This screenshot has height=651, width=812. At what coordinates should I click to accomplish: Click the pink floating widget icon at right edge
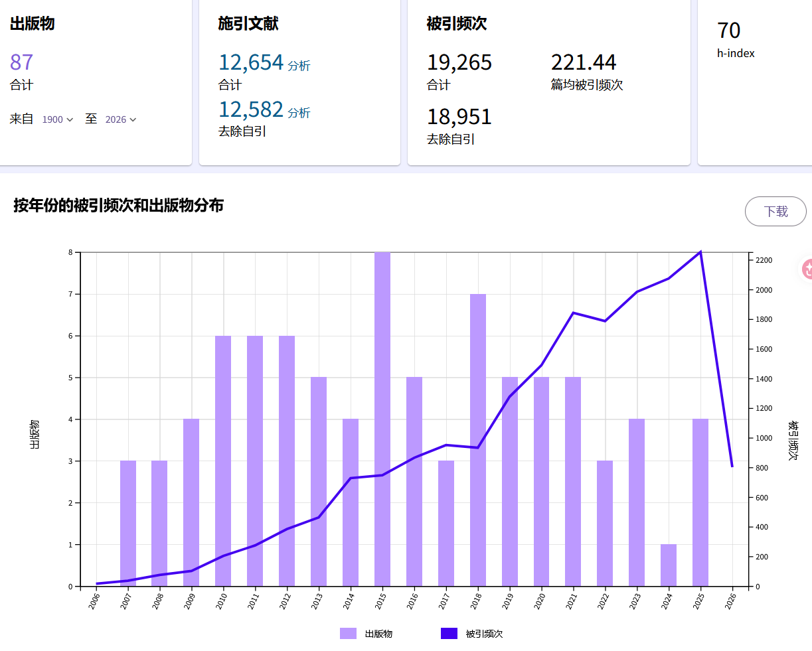(x=807, y=269)
